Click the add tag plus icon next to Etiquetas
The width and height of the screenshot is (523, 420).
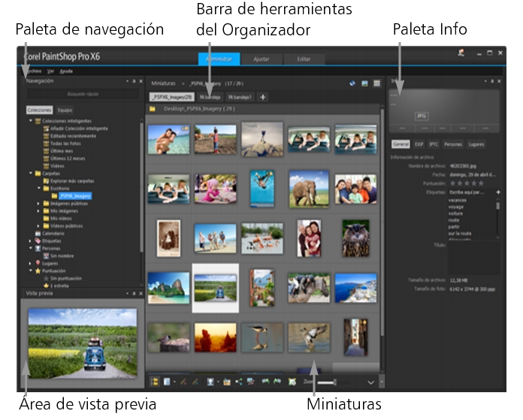click(x=497, y=192)
